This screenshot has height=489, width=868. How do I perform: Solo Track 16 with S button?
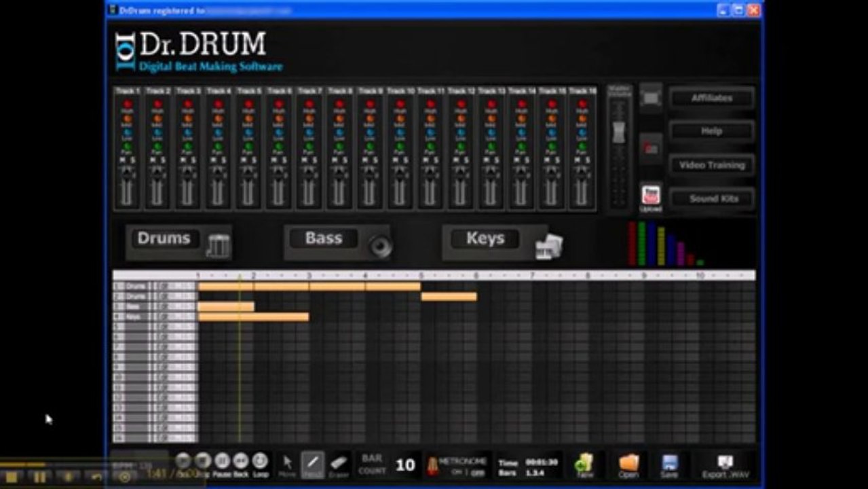tap(587, 160)
